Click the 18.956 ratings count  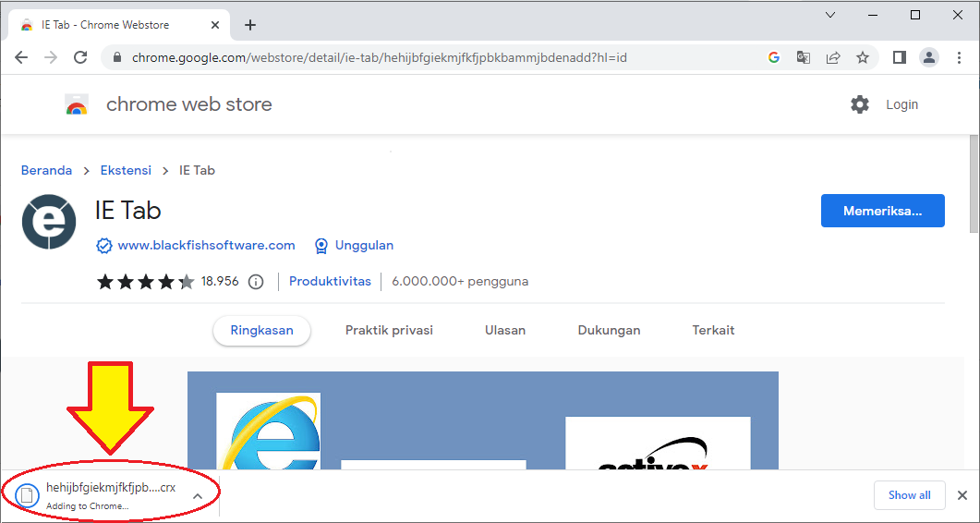point(220,282)
